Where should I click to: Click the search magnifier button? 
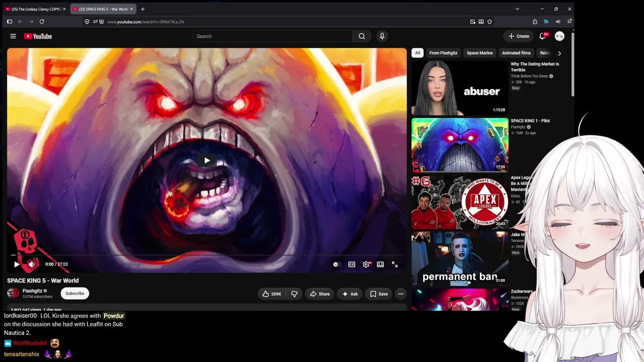coord(362,36)
